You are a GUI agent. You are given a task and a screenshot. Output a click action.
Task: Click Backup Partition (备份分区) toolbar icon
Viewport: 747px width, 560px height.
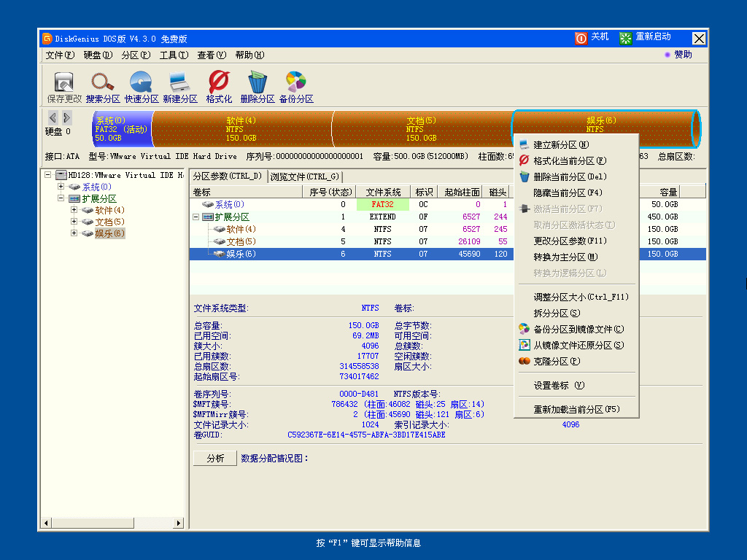[x=296, y=82]
